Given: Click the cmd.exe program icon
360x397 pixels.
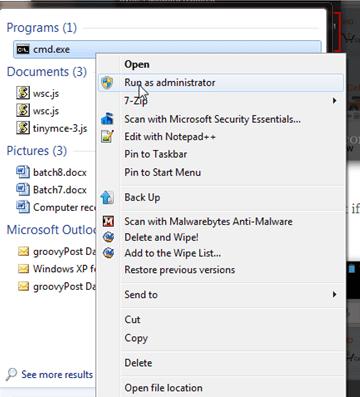Looking at the screenshot, I should point(23,50).
